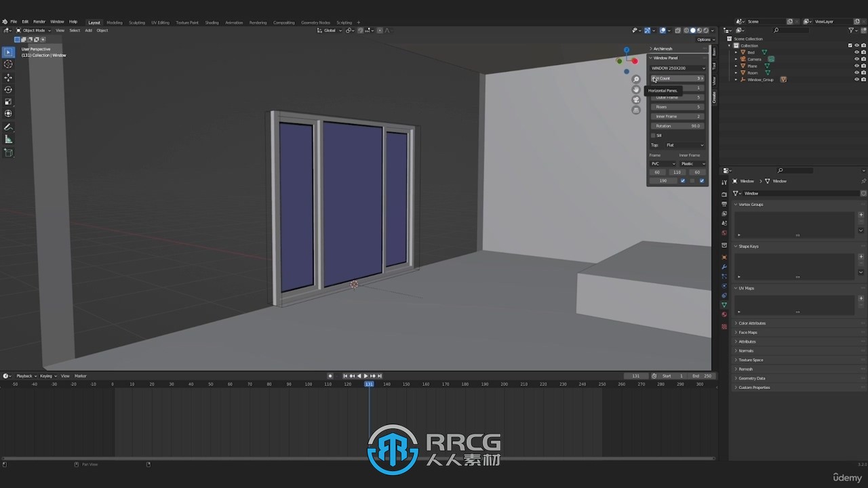Screen dimensions: 868x488
Task: Switch perspective/orthographic grid gizmo
Action: 636,110
